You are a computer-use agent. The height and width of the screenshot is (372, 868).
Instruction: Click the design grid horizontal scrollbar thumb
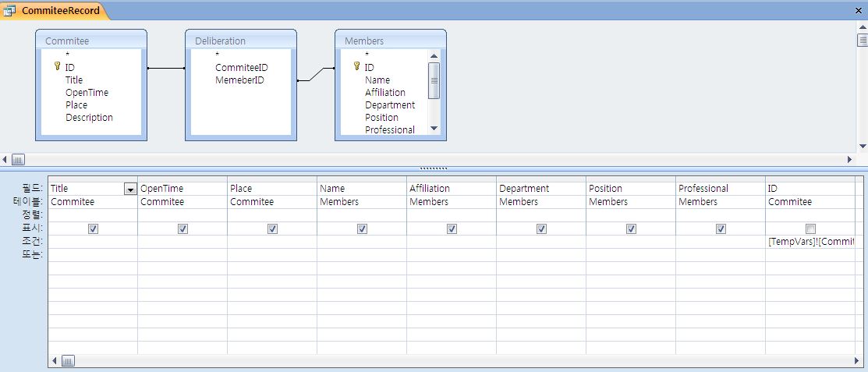pos(68,361)
